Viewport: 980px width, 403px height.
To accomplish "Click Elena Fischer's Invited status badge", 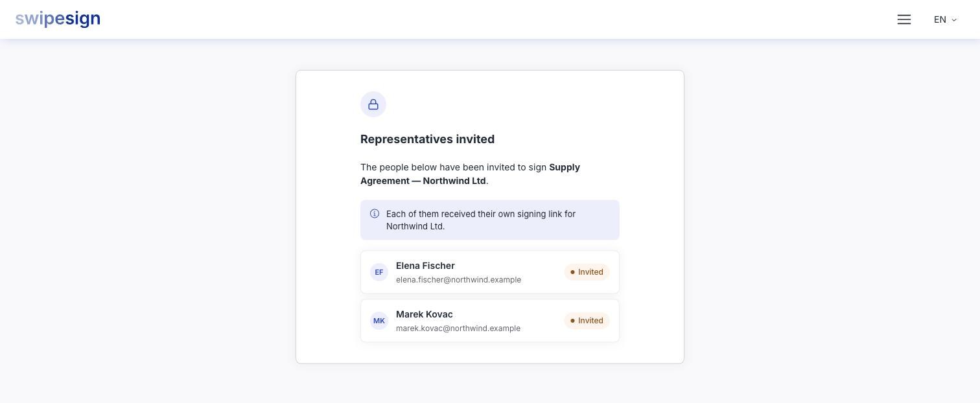I will click(x=587, y=272).
